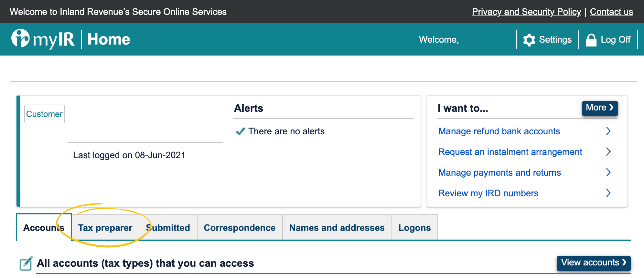
Task: Open the Names and addresses tab
Action: click(337, 228)
